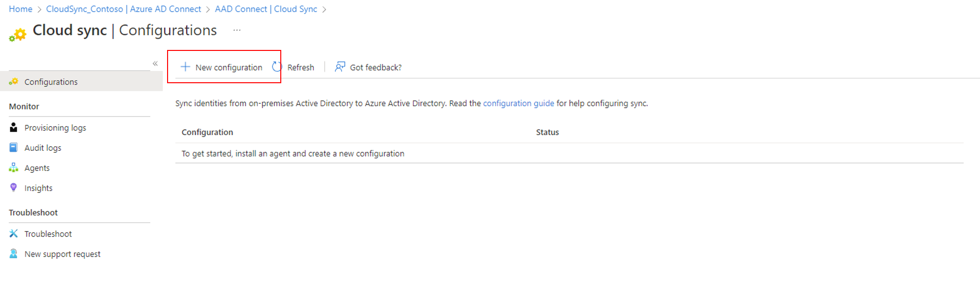Open the Insights page
The image size is (980, 304).
[x=38, y=188]
